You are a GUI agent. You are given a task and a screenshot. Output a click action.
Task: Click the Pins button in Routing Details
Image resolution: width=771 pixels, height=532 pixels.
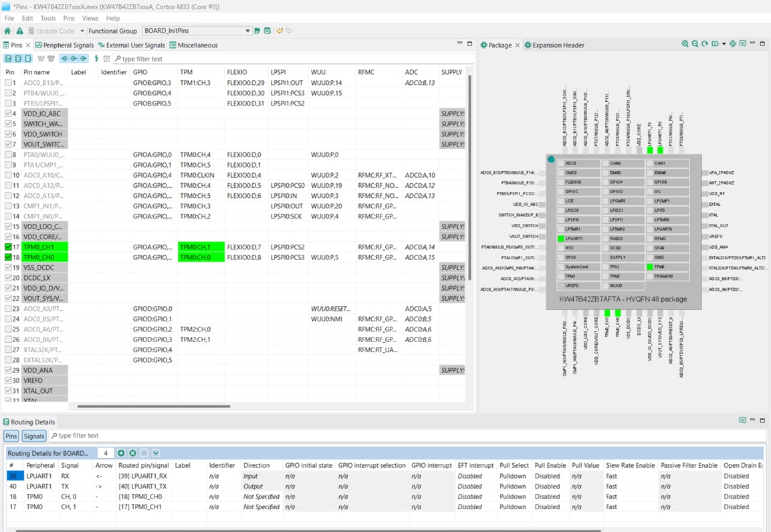coord(11,435)
